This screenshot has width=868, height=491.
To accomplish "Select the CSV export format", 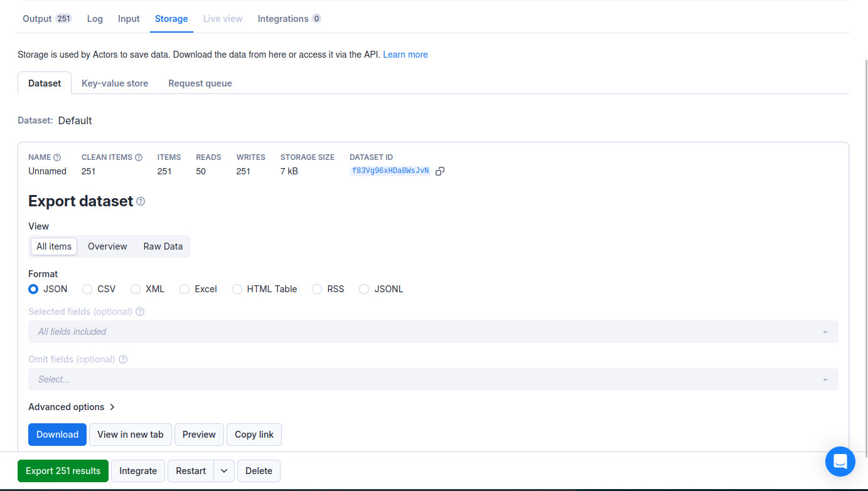I will click(87, 288).
